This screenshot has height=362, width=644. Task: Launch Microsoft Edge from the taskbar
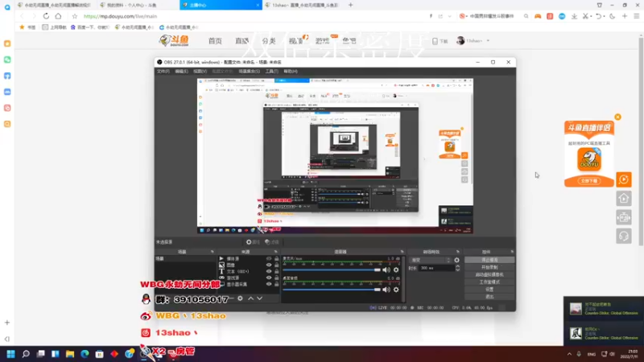[85, 354]
